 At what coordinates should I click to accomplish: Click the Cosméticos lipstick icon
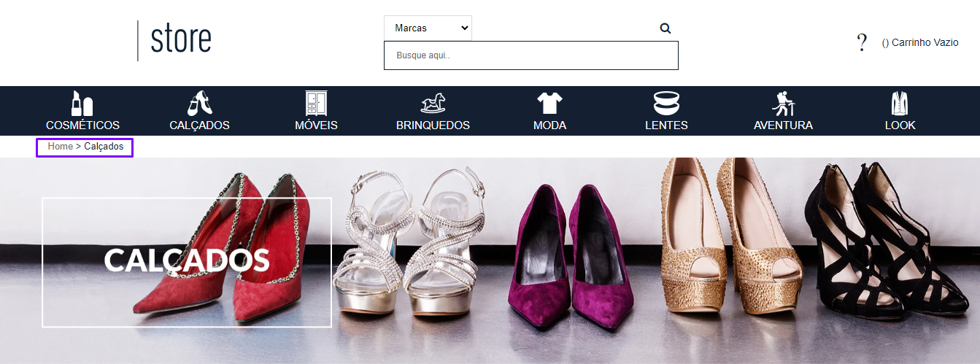[x=82, y=103]
